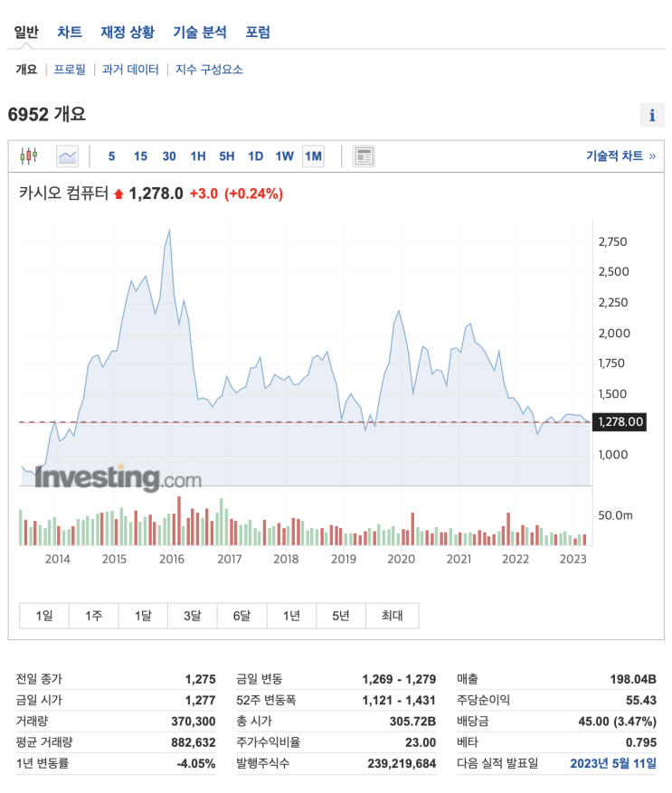
Task: Open the 기술적 차트 link
Action: [620, 156]
